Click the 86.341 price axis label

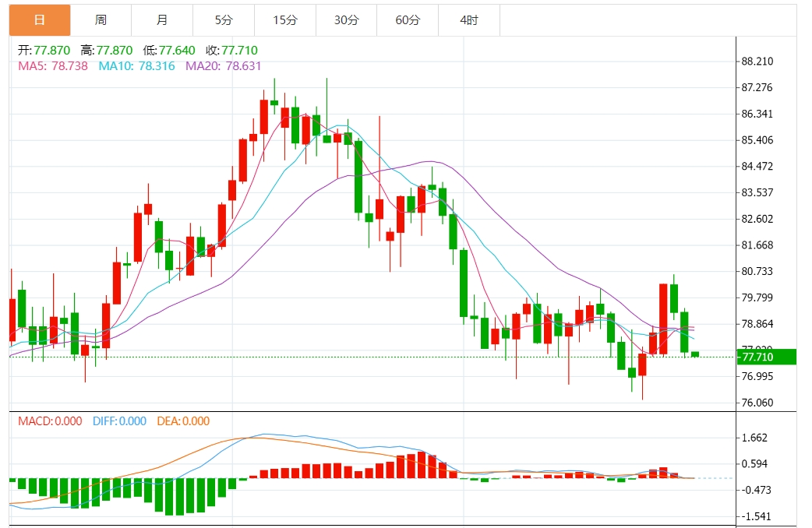tap(757, 114)
